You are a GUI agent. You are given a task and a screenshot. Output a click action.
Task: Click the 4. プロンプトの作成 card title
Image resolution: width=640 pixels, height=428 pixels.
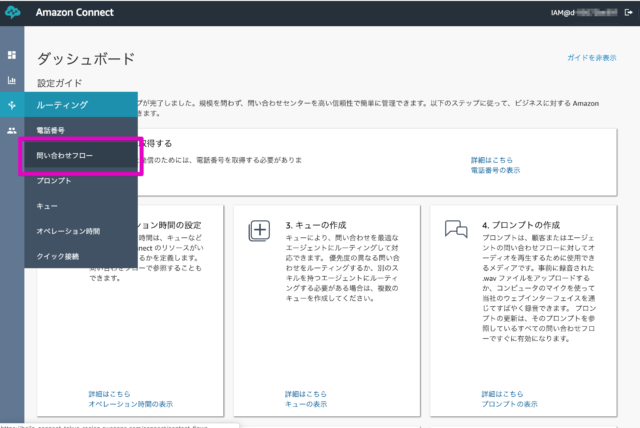tap(521, 225)
